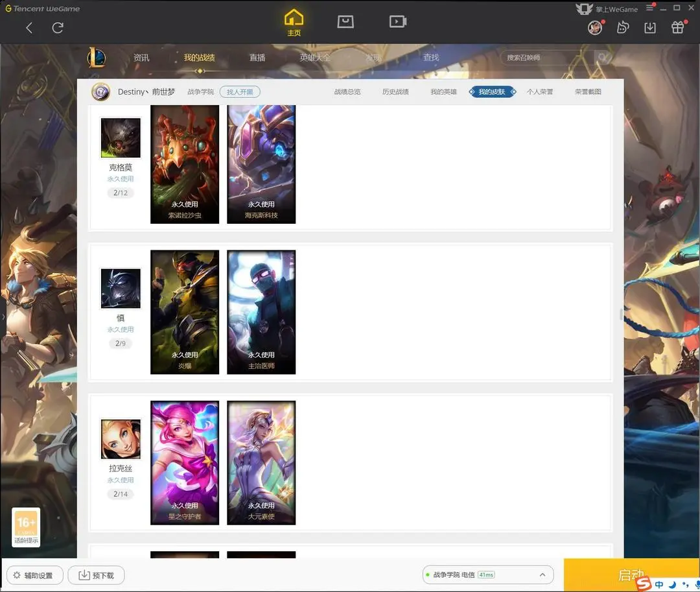Open the 荣誉截图 sub-tab
Viewport: 700px width, 592px height.
tap(588, 92)
